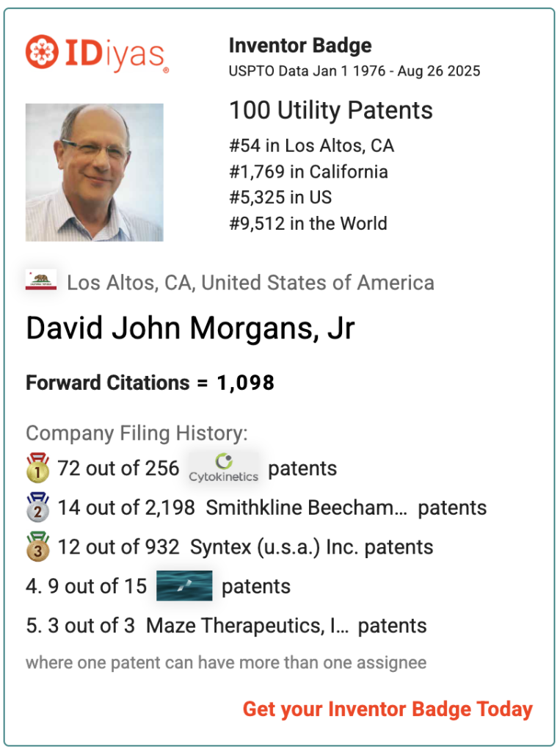The image size is (560, 752).
Task: Open the inventor profile photo
Action: (95, 172)
